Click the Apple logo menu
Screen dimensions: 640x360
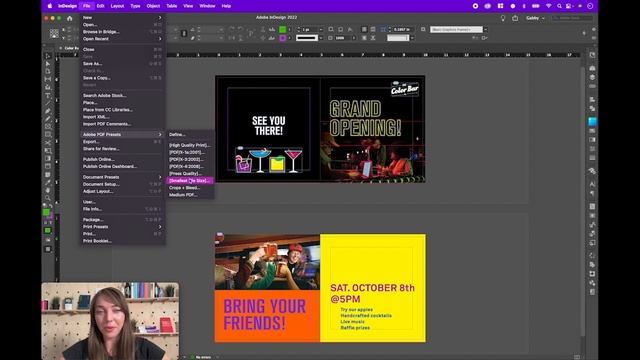point(50,6)
